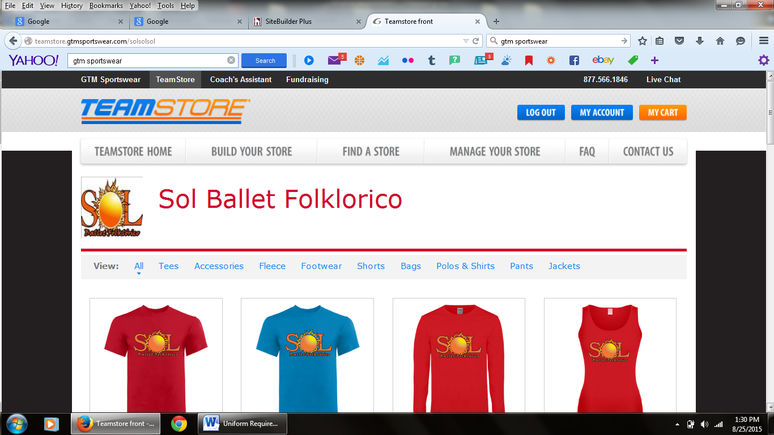Viewport: 774px width, 435px height.
Task: Open the Tumblr icon in the Yahoo toolbar
Action: point(431,60)
